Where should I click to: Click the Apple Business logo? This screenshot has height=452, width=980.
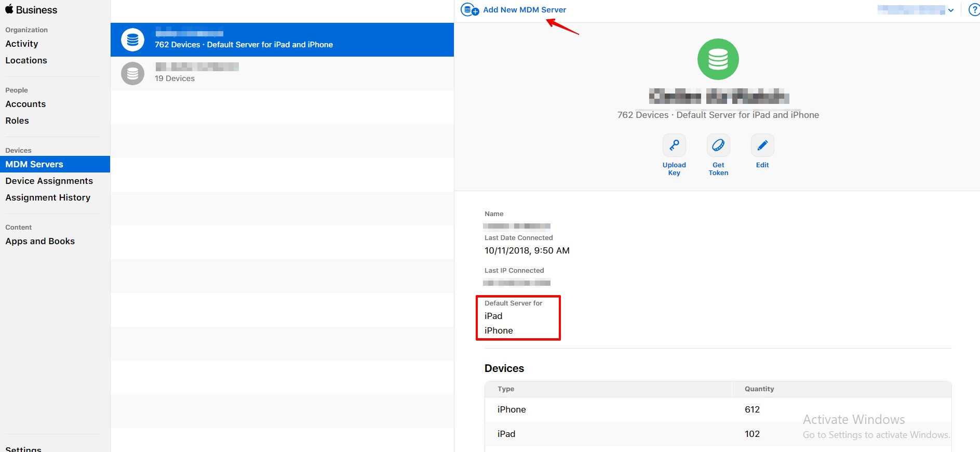click(x=31, y=10)
